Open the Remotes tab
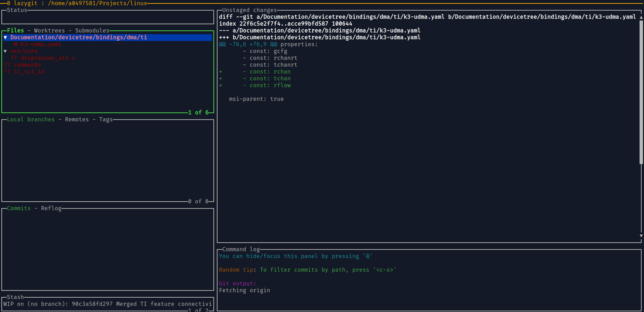The image size is (644, 312). click(77, 119)
